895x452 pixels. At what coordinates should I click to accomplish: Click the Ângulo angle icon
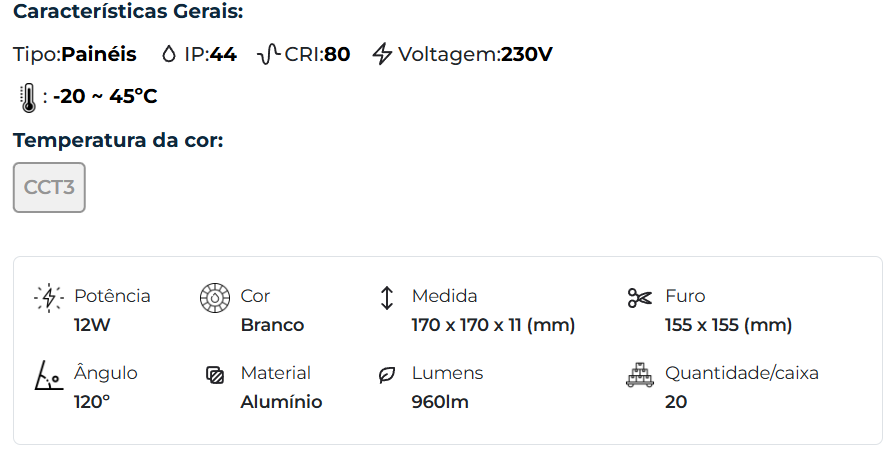(x=48, y=375)
